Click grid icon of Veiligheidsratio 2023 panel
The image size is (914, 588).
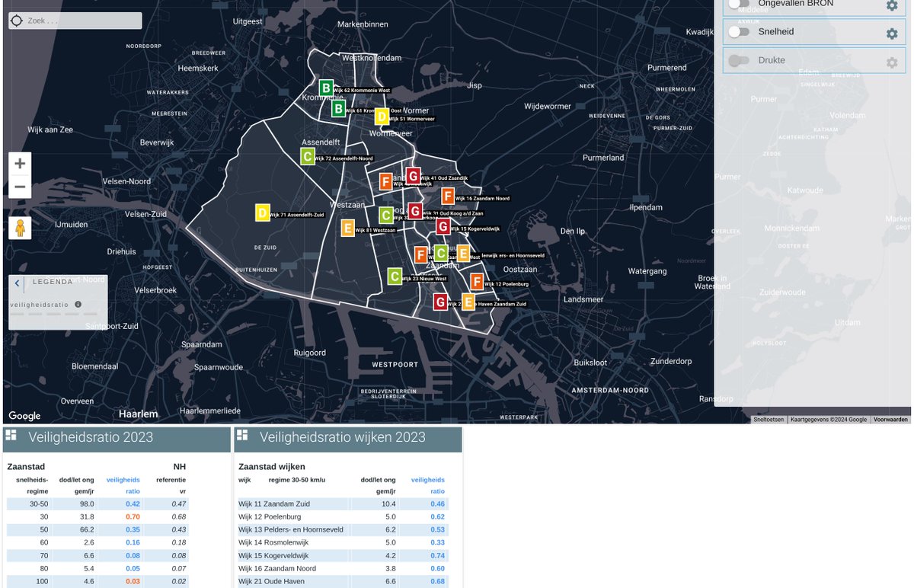click(11, 435)
